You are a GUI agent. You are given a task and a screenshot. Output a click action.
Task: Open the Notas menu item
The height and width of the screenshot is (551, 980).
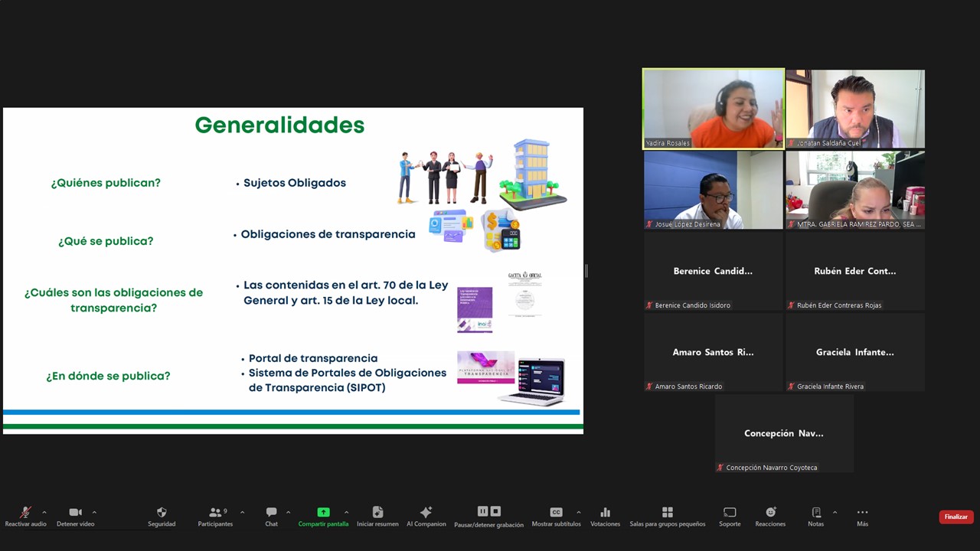click(815, 513)
